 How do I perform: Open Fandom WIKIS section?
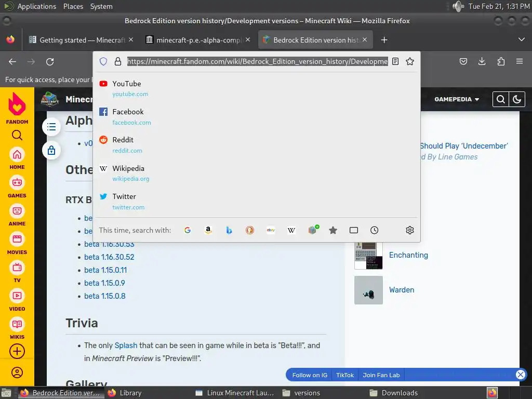pos(17,328)
